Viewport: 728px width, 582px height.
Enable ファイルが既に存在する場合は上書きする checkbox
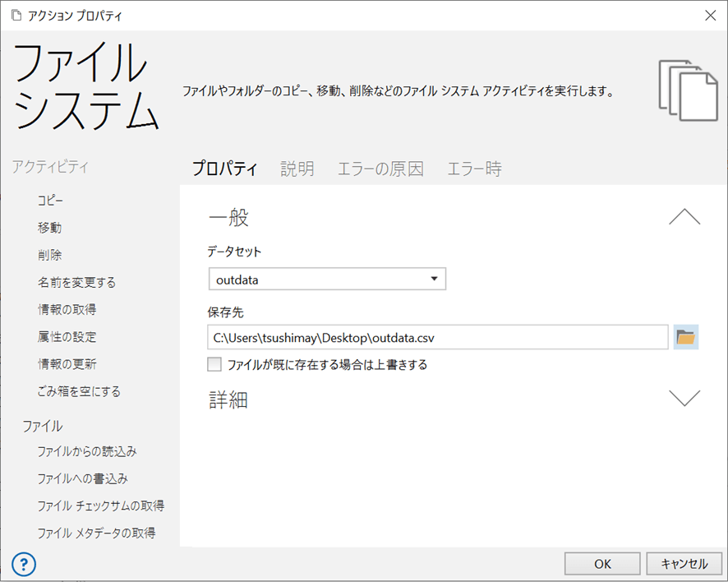click(x=214, y=365)
